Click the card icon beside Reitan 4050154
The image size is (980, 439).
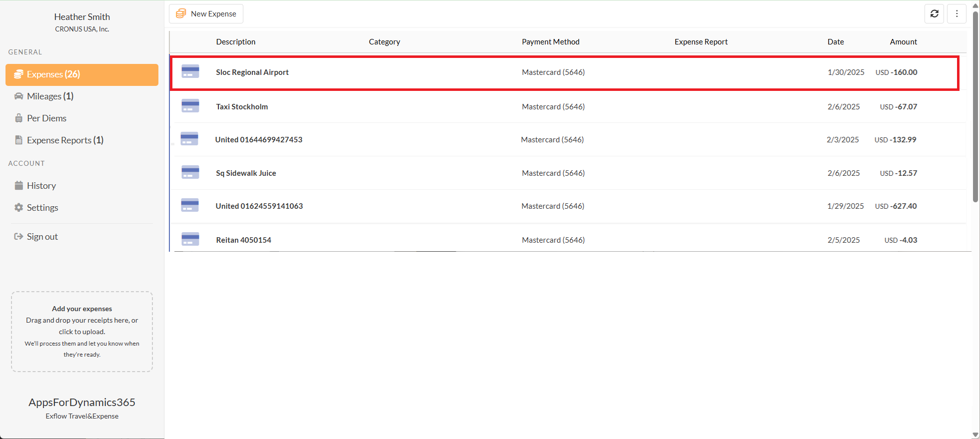pos(190,239)
